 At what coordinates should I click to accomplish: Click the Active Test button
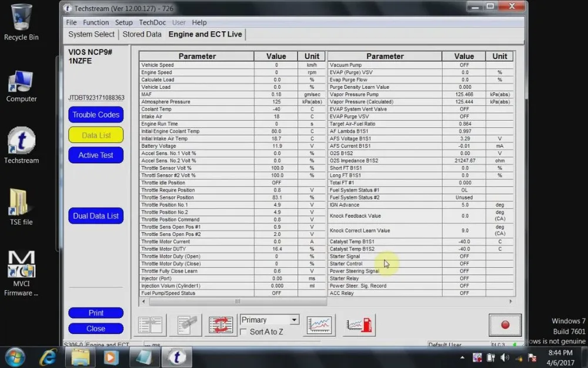(x=96, y=155)
